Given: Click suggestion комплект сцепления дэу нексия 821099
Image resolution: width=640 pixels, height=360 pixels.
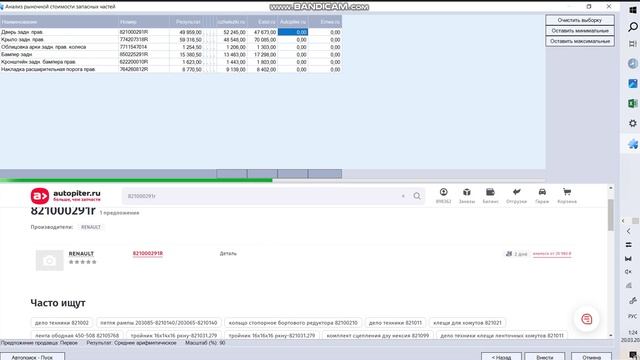Looking at the screenshot, I should (378, 335).
